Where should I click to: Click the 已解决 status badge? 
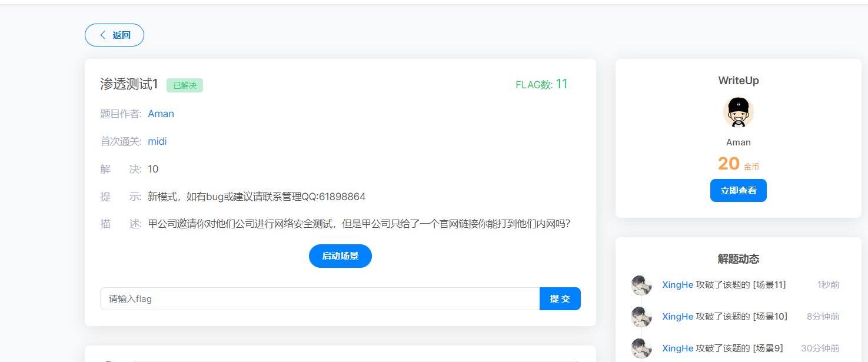click(x=185, y=85)
